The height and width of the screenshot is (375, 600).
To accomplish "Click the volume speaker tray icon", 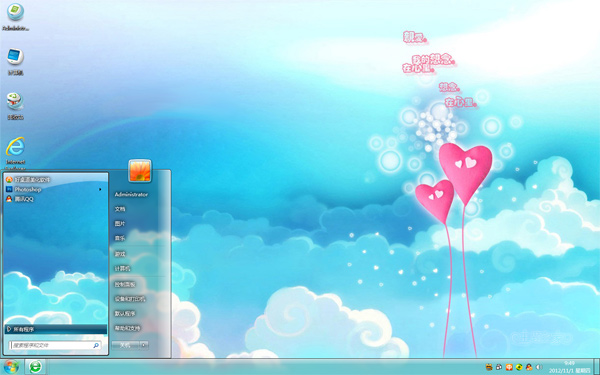I will click(x=539, y=367).
